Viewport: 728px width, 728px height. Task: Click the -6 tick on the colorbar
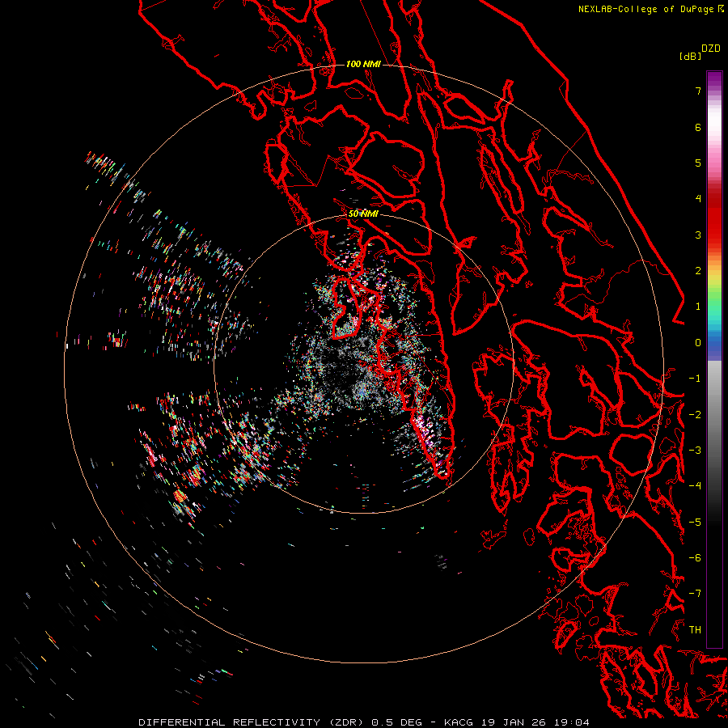click(x=695, y=558)
